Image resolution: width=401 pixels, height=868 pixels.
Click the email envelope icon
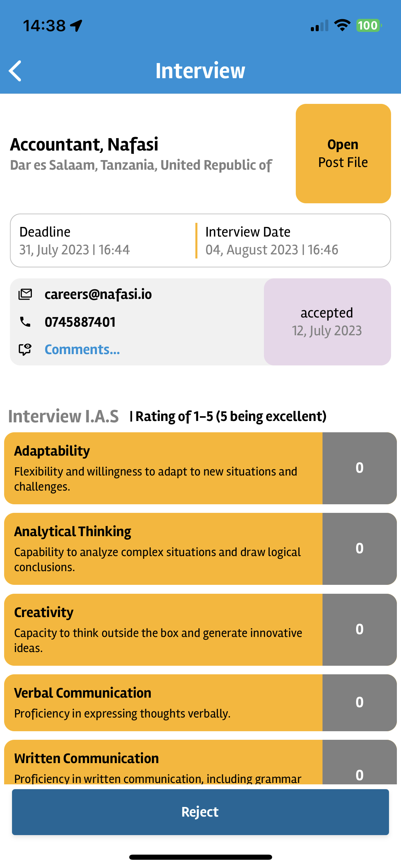click(24, 294)
